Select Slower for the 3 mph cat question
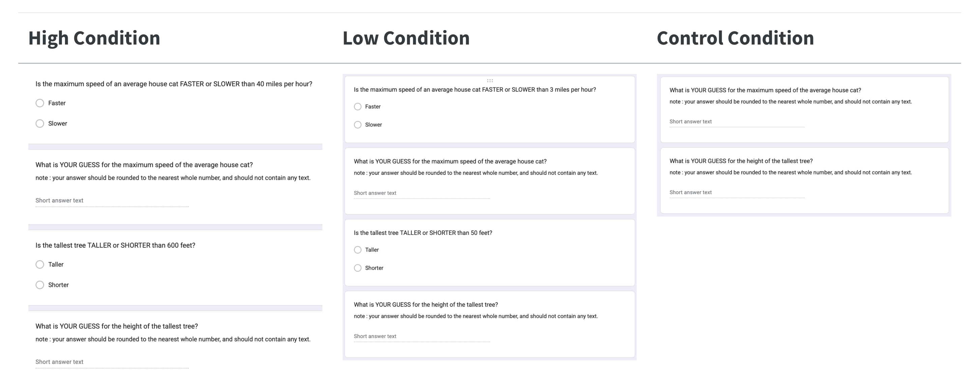This screenshot has width=980, height=386. 357,125
